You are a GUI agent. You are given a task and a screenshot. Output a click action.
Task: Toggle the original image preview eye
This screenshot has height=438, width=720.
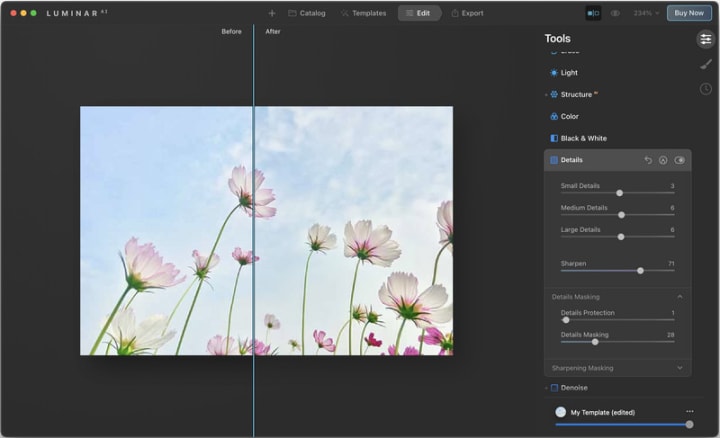click(615, 13)
